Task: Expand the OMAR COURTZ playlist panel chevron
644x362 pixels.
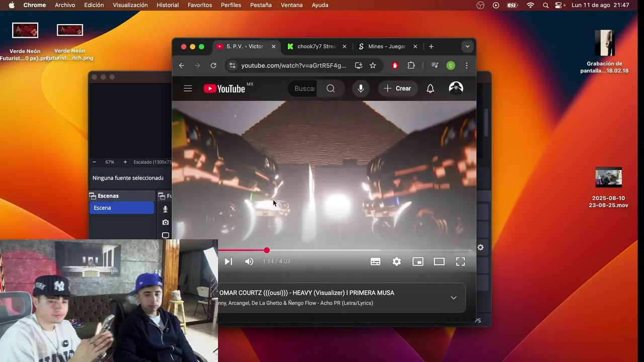Action: [453, 298]
